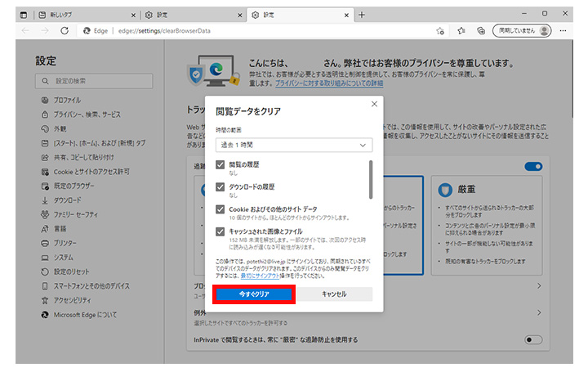Click the 設定のリセット icon
Image resolution: width=588 pixels, height=368 pixels.
tap(45, 272)
